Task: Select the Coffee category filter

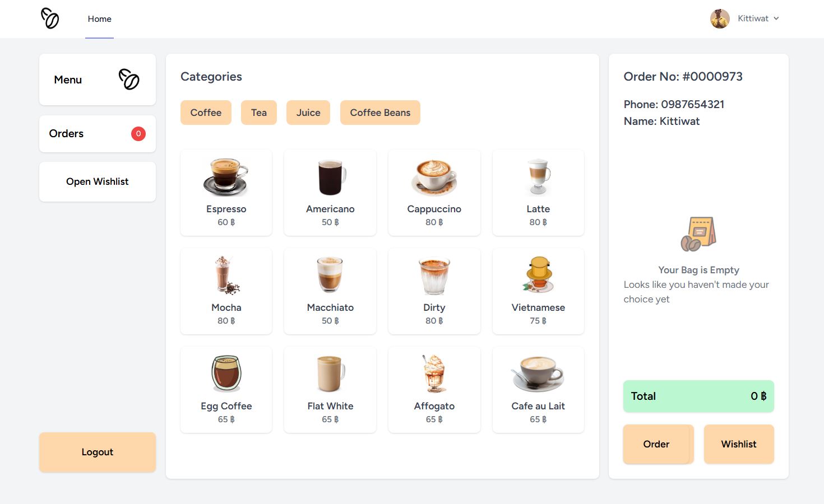Action: 206,113
